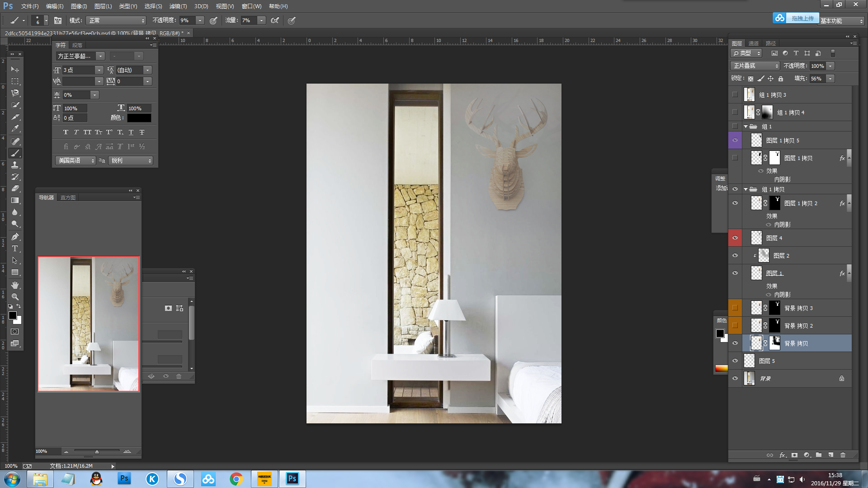
Task: Select the Gradient tool
Action: pos(15,200)
